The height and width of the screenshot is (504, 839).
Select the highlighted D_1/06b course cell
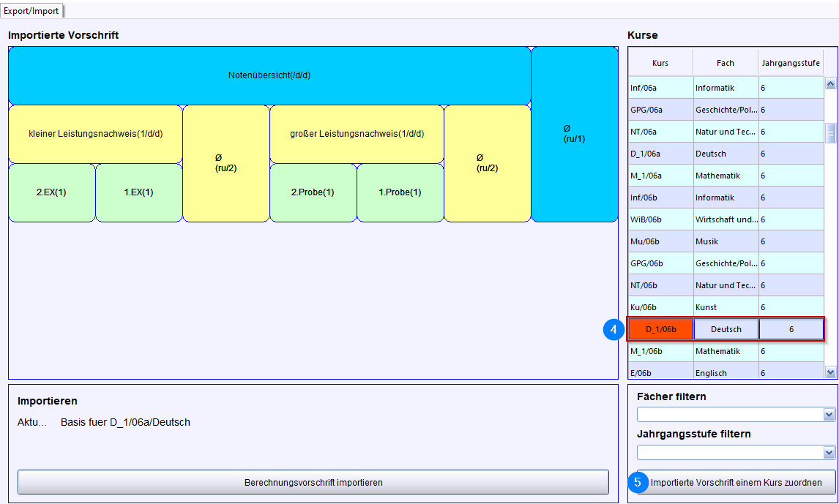tap(661, 329)
